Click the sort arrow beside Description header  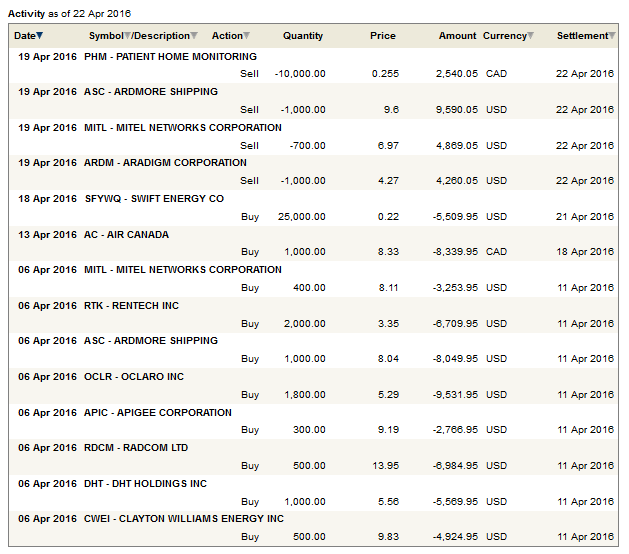[x=194, y=36]
